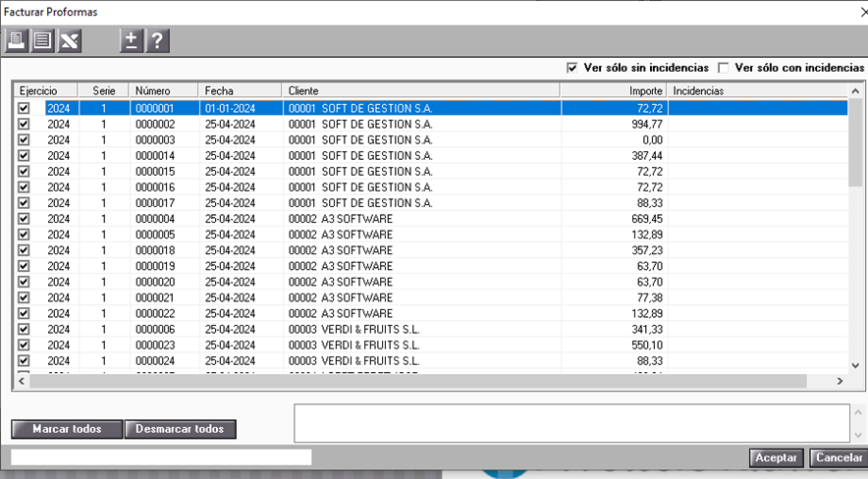This screenshot has width=868, height=479.
Task: Sort by the Importe column header
Action: pyautogui.click(x=614, y=90)
